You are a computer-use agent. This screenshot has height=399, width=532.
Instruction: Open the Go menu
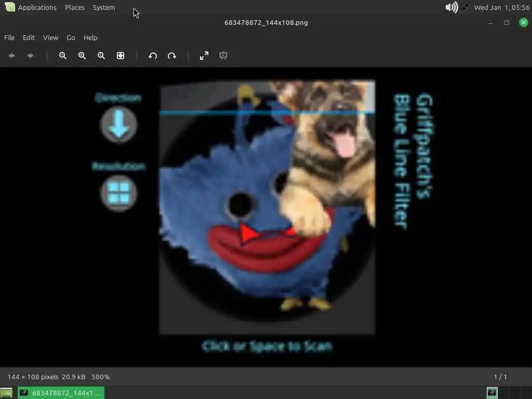pos(71,37)
